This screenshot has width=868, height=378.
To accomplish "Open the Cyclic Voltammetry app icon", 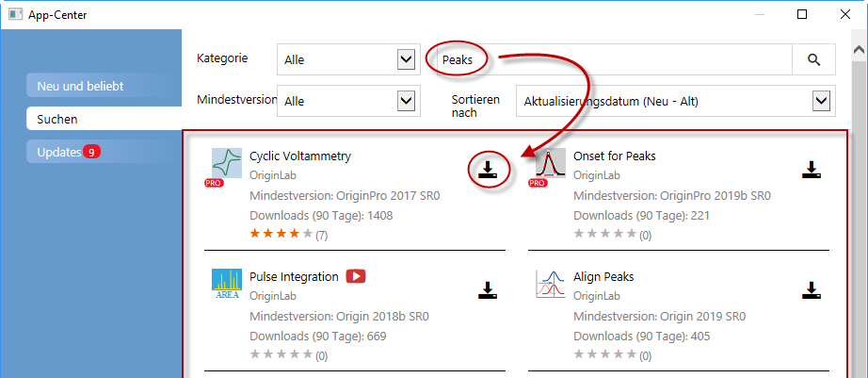I will (227, 162).
